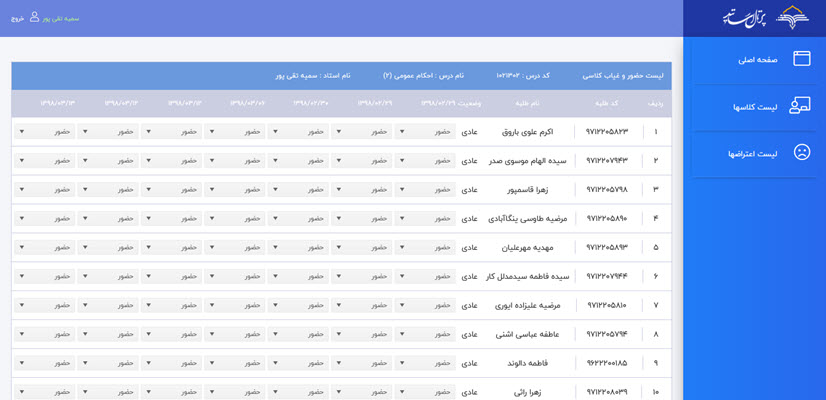
Task: Open 'لیست کلاسها' in the sidebar
Action: 754,107
